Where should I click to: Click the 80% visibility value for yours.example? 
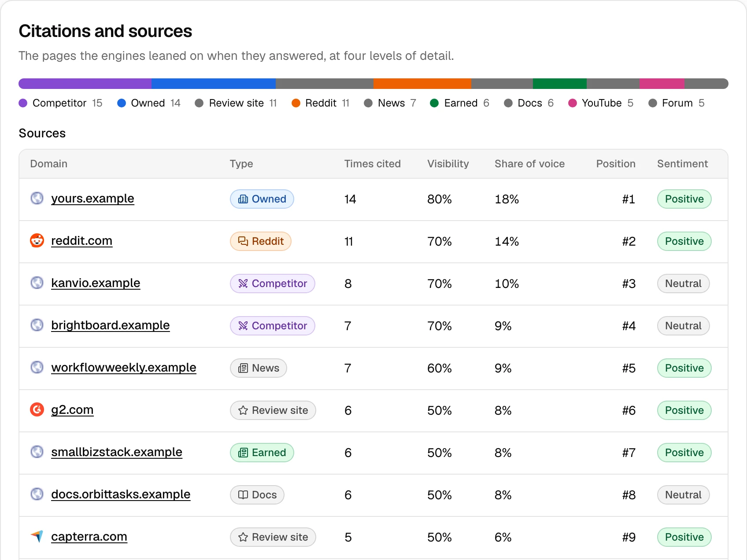tap(440, 199)
